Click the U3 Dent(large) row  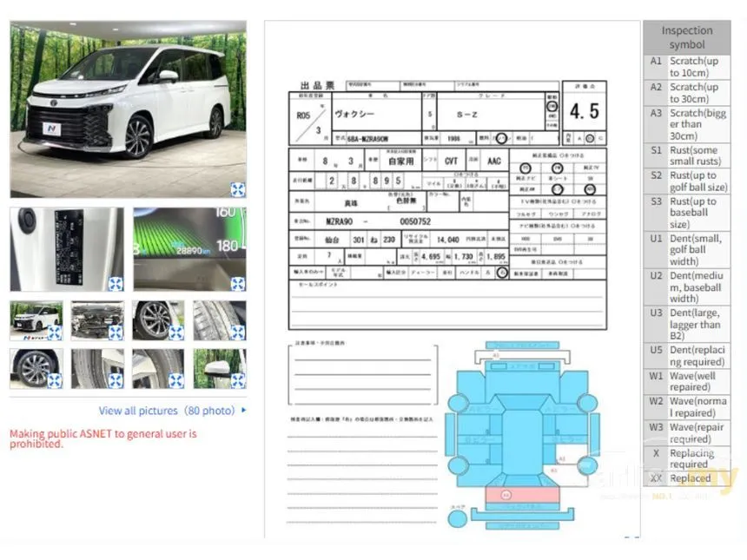pyautogui.click(x=686, y=325)
